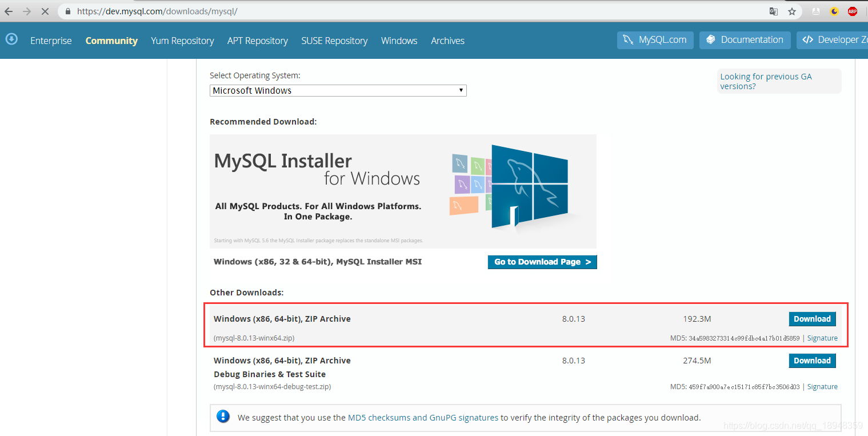Open the Enterprise downloads section
Image resolution: width=868 pixels, height=436 pixels.
point(51,41)
